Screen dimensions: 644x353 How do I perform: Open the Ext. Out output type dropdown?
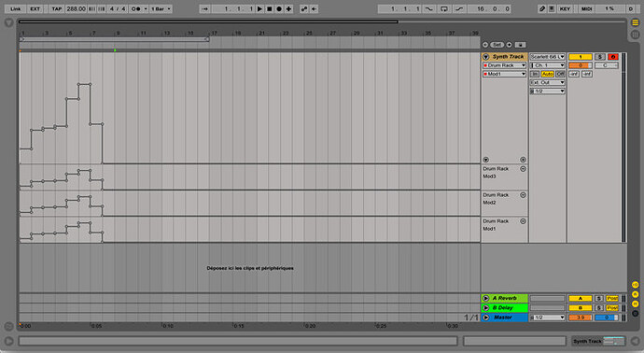[x=548, y=82]
